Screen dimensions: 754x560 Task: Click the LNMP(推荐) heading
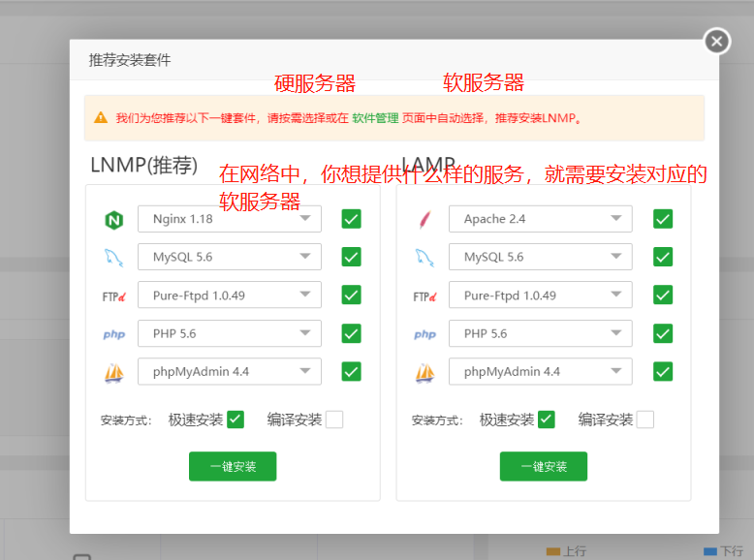[143, 165]
